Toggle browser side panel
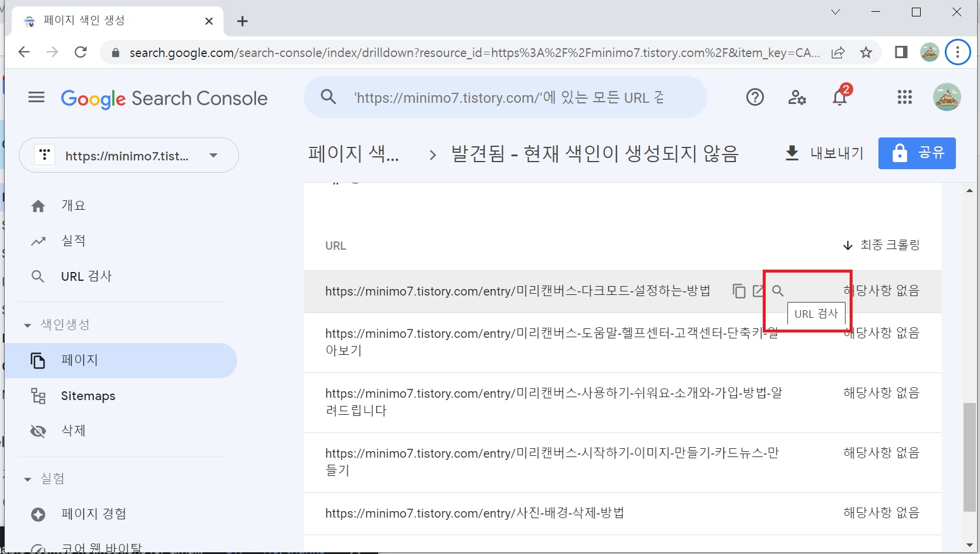 [901, 52]
